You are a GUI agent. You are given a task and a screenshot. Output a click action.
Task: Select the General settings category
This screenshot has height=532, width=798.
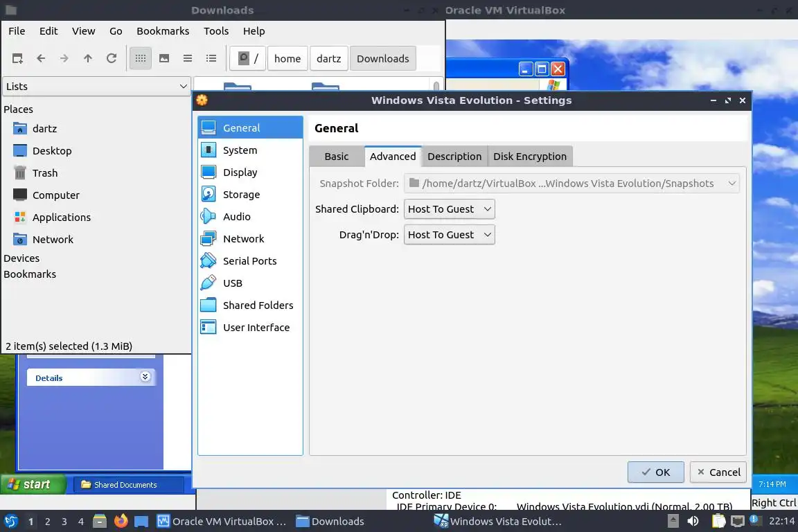tap(250, 127)
